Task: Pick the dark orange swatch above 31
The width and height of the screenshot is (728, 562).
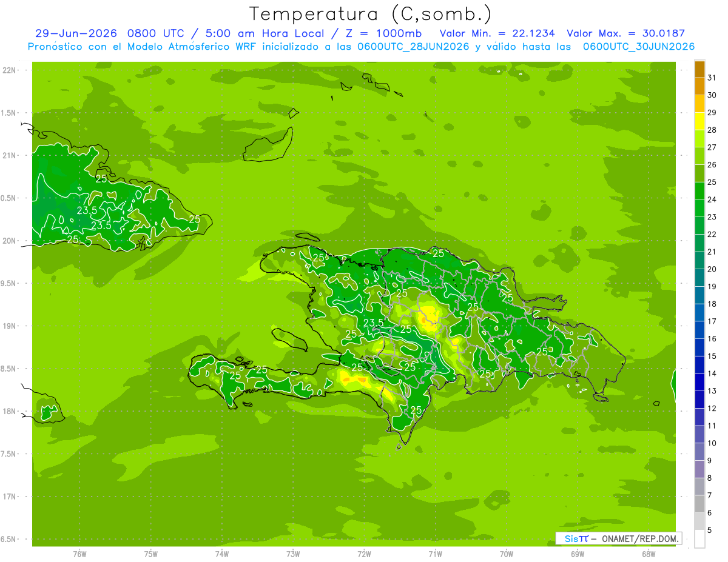Action: point(699,69)
